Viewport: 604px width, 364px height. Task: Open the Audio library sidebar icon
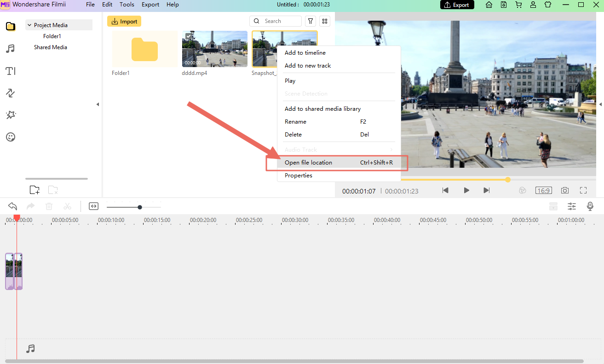(x=10, y=49)
